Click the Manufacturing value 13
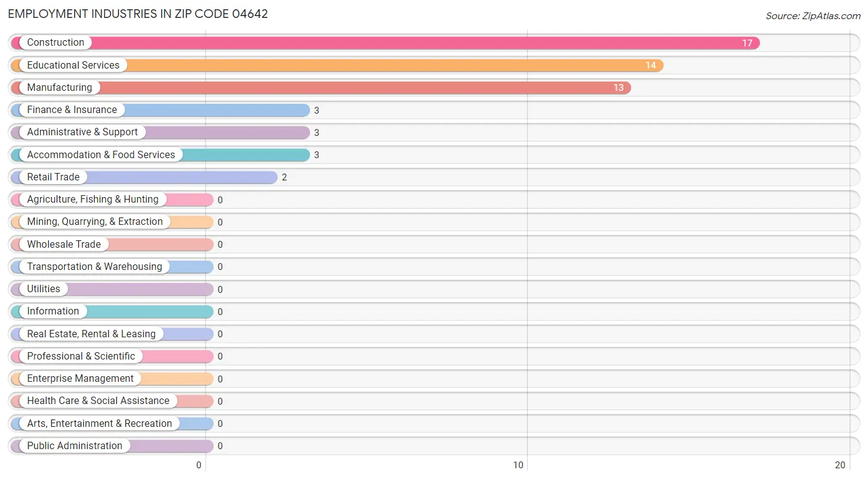The image size is (868, 480). click(x=619, y=88)
